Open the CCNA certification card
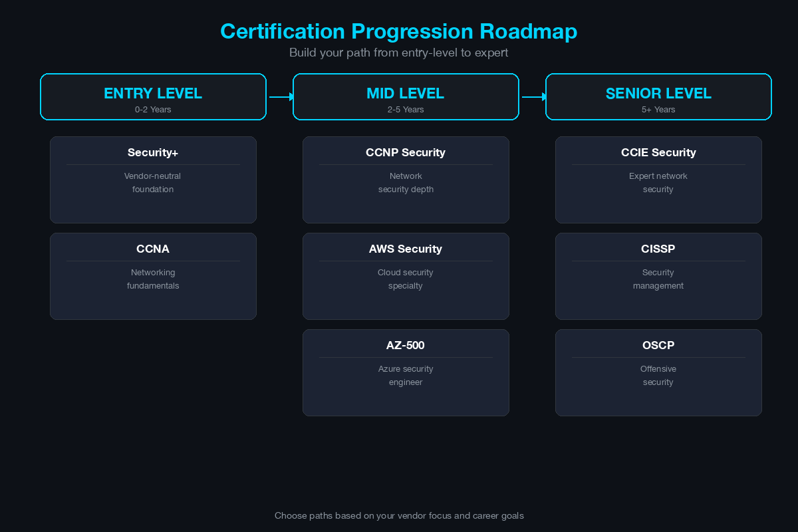Viewport: 798px width, 532px height. pyautogui.click(x=153, y=276)
